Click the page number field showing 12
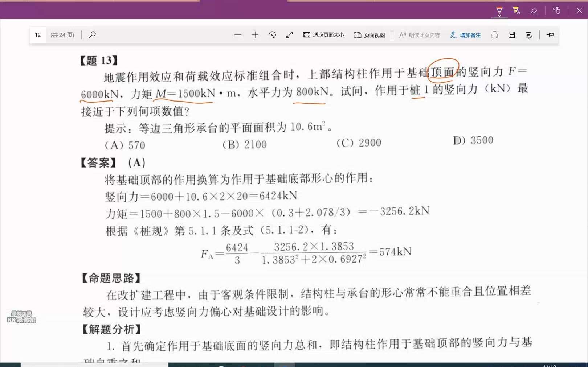Viewport: 588px width, 367px height. click(x=38, y=35)
